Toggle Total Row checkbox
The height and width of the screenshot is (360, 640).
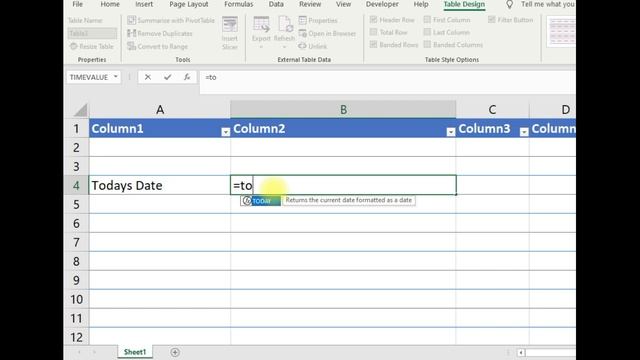click(373, 32)
